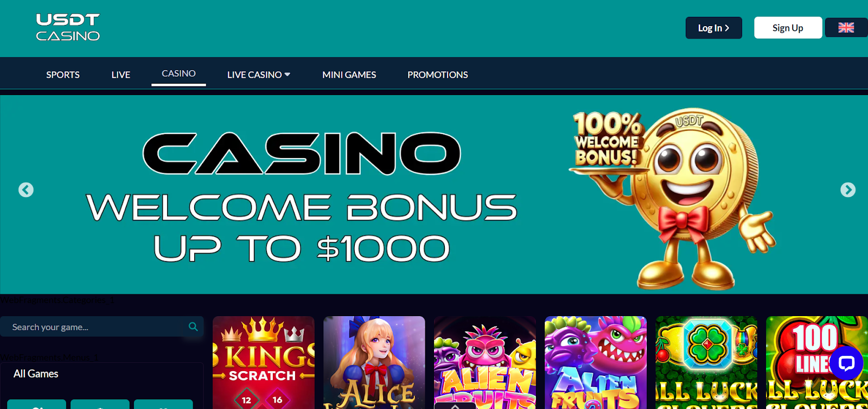Switch to the Casino tab

click(x=178, y=73)
